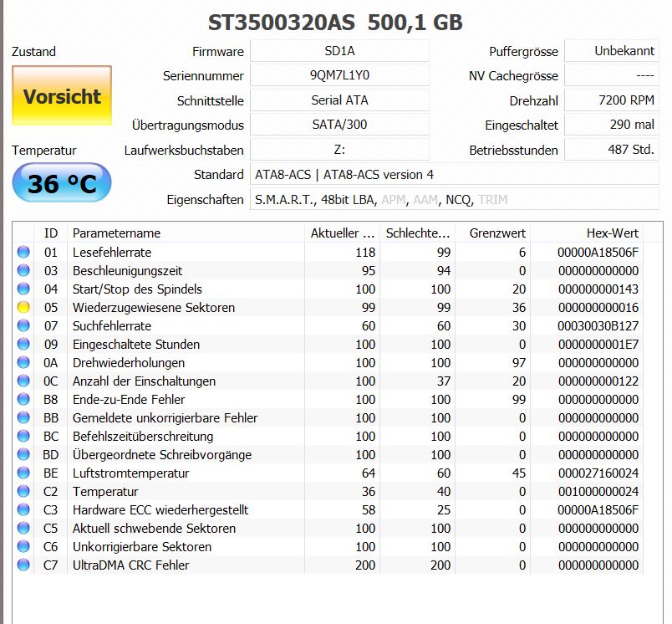Click the Aktueller column header
Image resolution: width=672 pixels, height=624 pixels.
click(x=342, y=233)
